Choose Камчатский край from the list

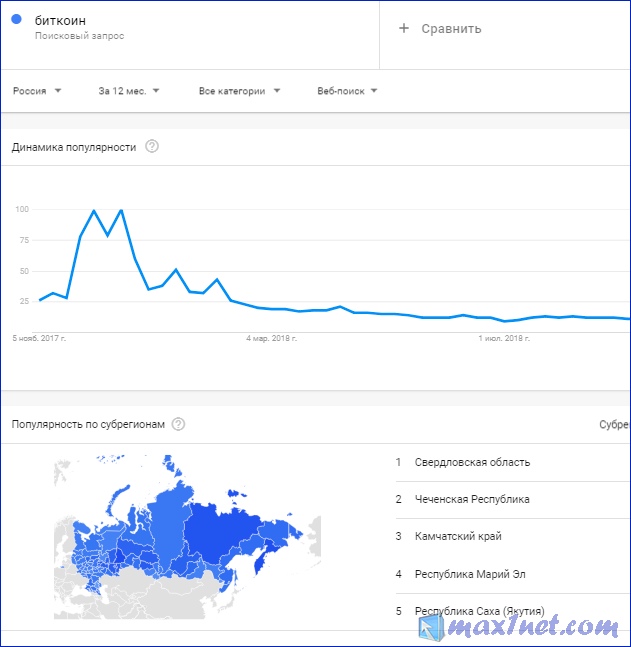pyautogui.click(x=458, y=536)
